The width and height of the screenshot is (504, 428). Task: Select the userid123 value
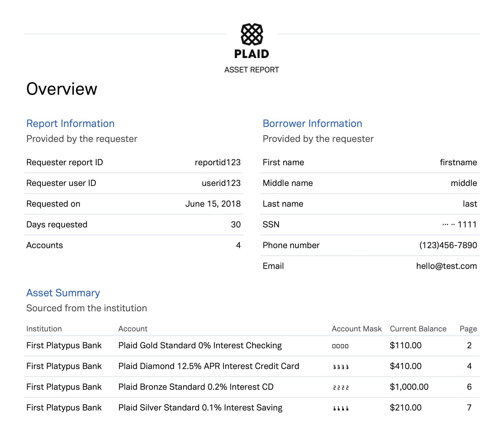click(x=221, y=183)
